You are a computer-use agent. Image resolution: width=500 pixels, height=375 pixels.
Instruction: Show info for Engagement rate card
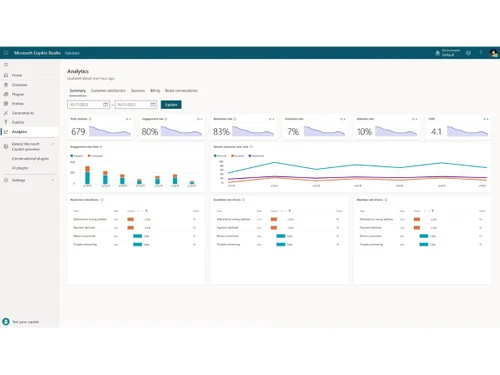[x=166, y=119]
